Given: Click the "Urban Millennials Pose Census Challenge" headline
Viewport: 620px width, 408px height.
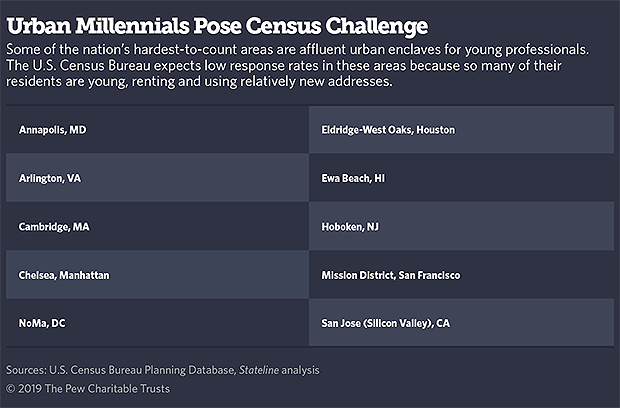Looking at the screenshot, I should pos(216,23).
